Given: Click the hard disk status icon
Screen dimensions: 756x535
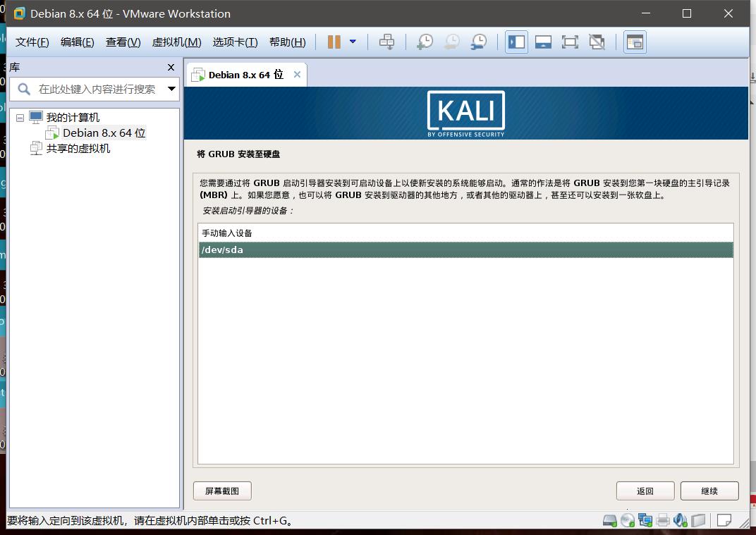Looking at the screenshot, I should point(610,520).
